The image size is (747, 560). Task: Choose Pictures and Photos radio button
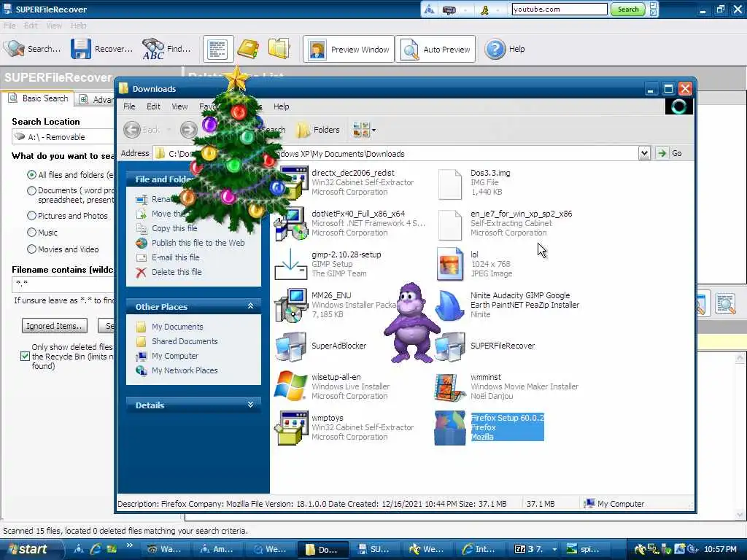pyautogui.click(x=31, y=216)
